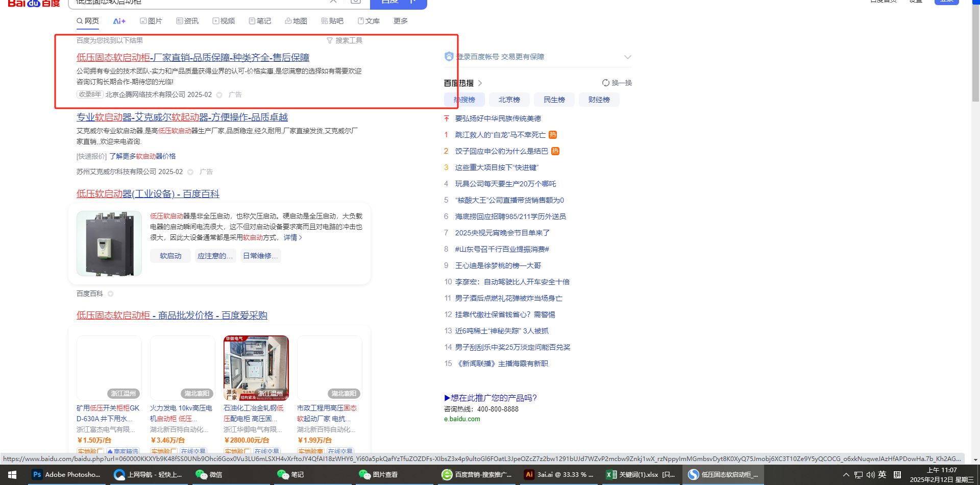The height and width of the screenshot is (485, 980).
Task: Open the 矿用低压开关柜GKD-630A product link
Action: (108, 414)
